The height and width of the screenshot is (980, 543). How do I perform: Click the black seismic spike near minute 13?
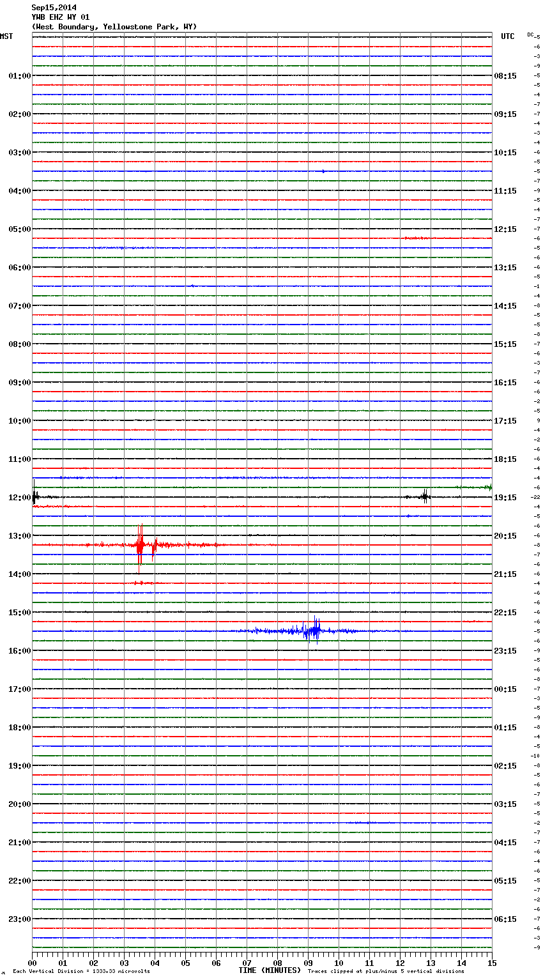coord(425,496)
